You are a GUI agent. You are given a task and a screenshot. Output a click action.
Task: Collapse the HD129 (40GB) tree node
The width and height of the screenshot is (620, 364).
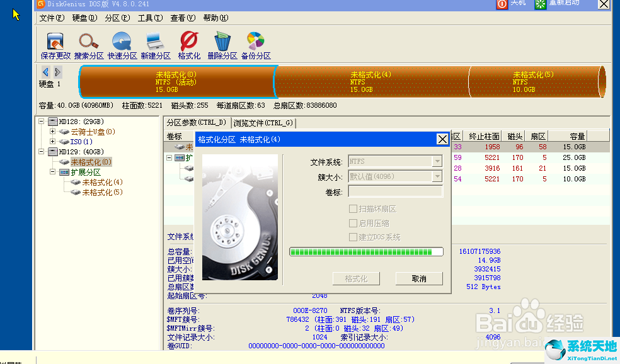[42, 152]
